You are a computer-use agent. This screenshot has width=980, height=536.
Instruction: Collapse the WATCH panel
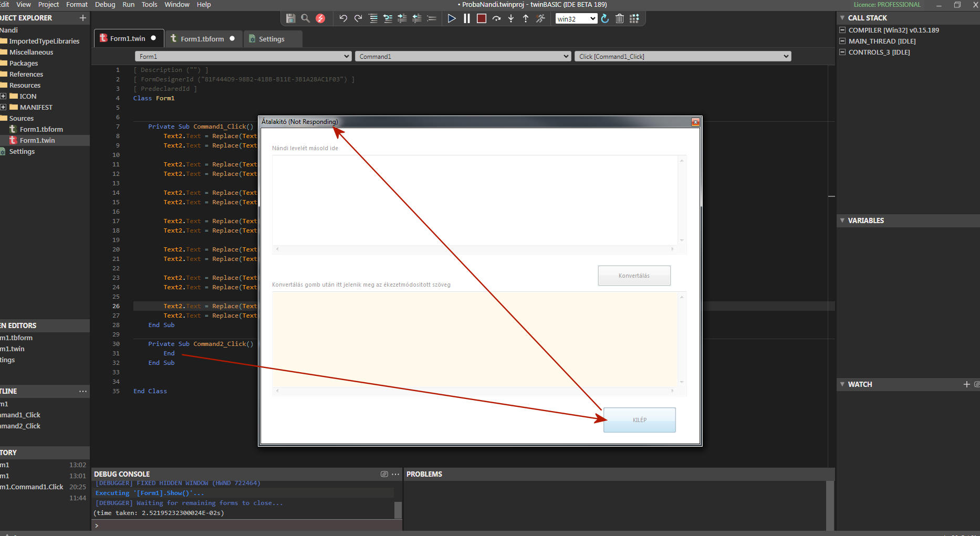[x=842, y=384]
